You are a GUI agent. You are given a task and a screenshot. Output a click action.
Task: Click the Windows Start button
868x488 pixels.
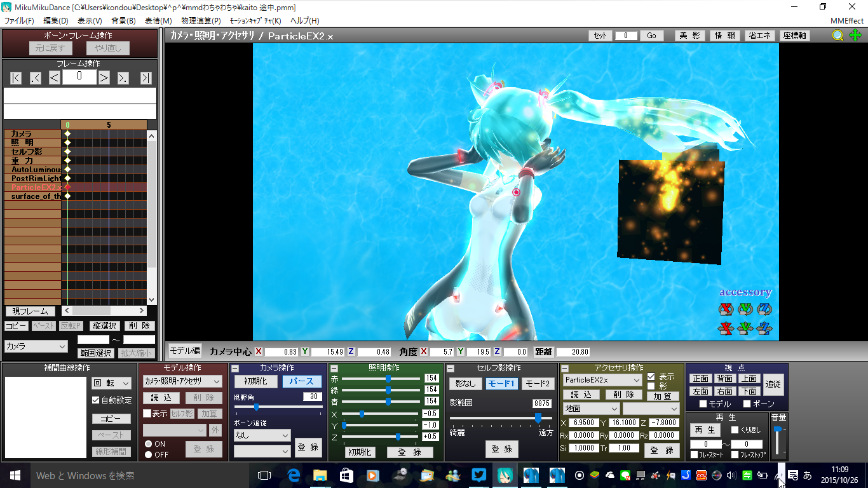15,475
